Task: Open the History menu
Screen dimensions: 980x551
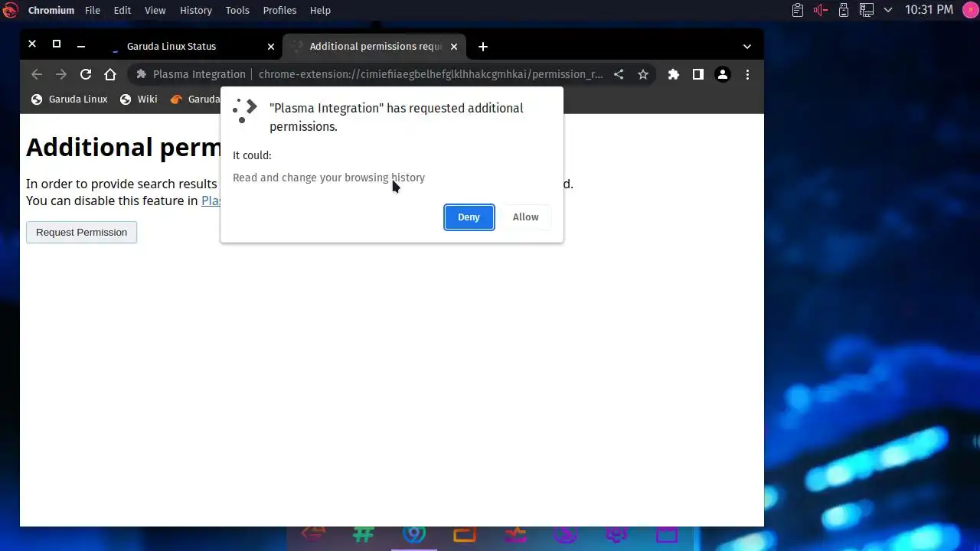Action: (x=196, y=10)
